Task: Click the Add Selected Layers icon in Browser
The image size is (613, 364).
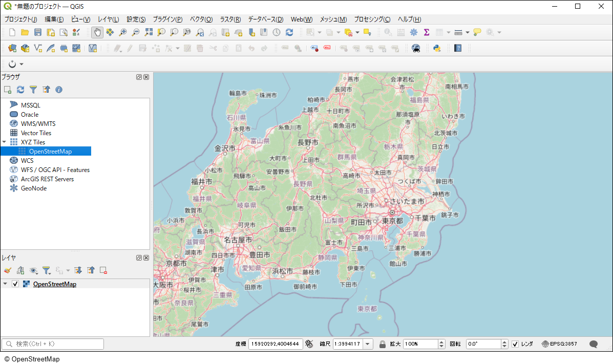Action: 8,90
